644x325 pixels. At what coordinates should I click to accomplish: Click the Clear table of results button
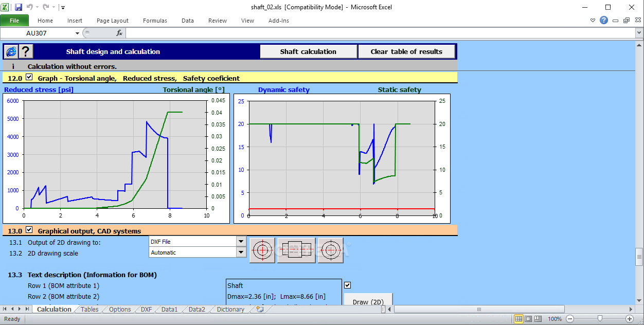tap(406, 51)
